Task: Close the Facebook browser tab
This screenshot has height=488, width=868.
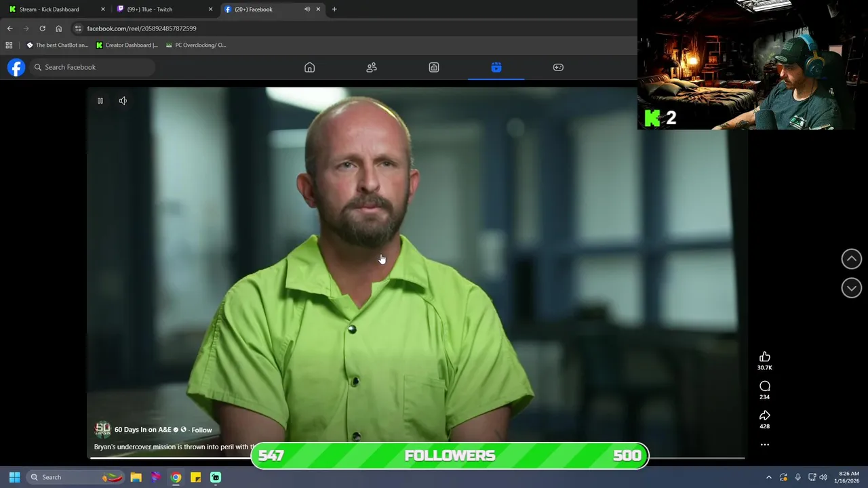Action: tap(318, 9)
